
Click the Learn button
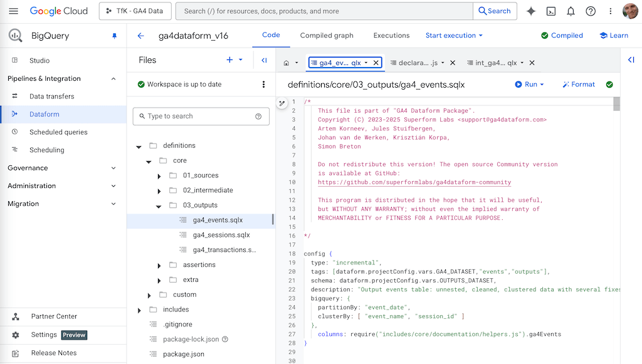point(614,36)
